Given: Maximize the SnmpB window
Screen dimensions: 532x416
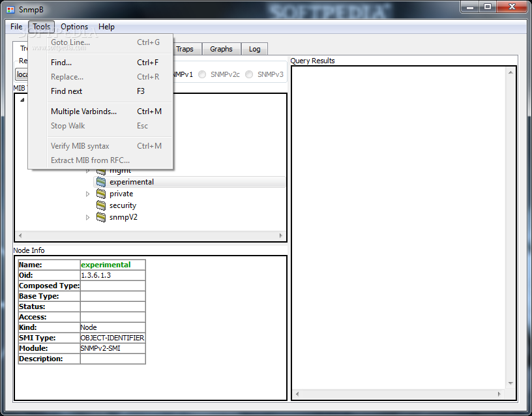Looking at the screenshot, I should pyautogui.click(x=488, y=7).
